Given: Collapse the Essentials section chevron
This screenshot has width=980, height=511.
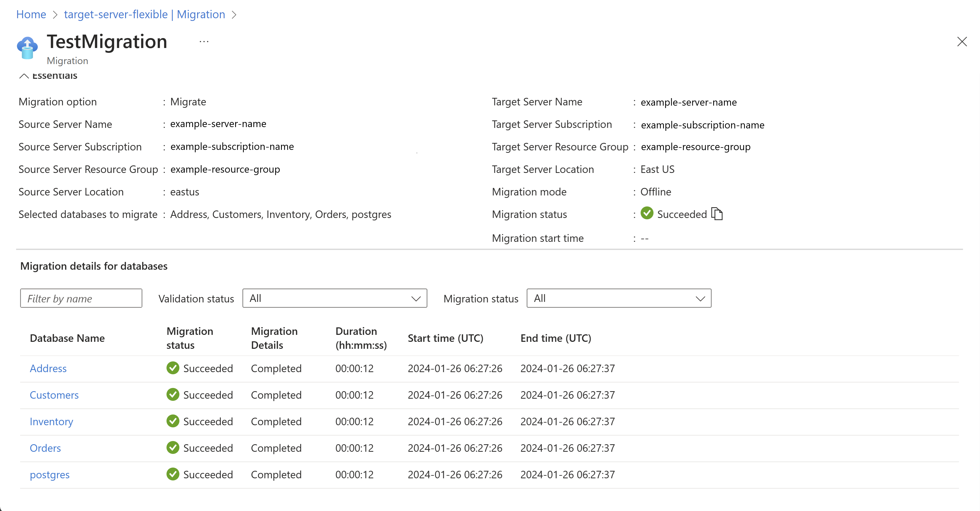Looking at the screenshot, I should [24, 76].
